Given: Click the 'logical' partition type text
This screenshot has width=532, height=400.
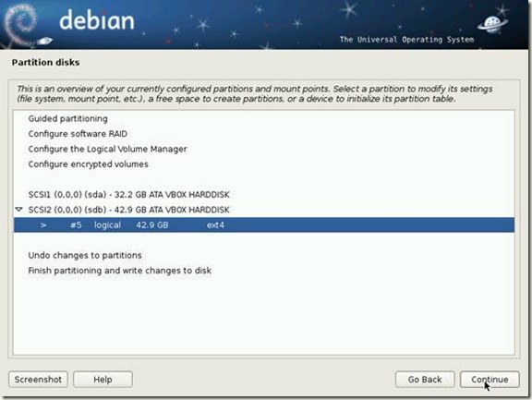Looking at the screenshot, I should point(107,225).
